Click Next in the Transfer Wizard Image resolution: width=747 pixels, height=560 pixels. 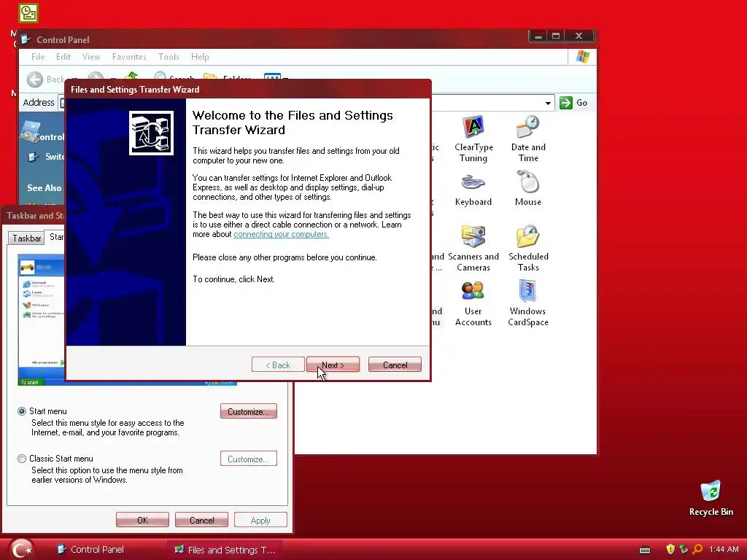point(333,365)
